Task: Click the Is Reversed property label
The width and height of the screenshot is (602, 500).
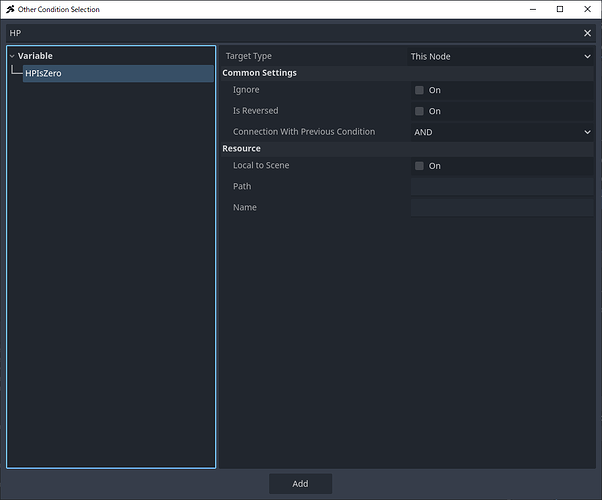Action: [x=255, y=111]
